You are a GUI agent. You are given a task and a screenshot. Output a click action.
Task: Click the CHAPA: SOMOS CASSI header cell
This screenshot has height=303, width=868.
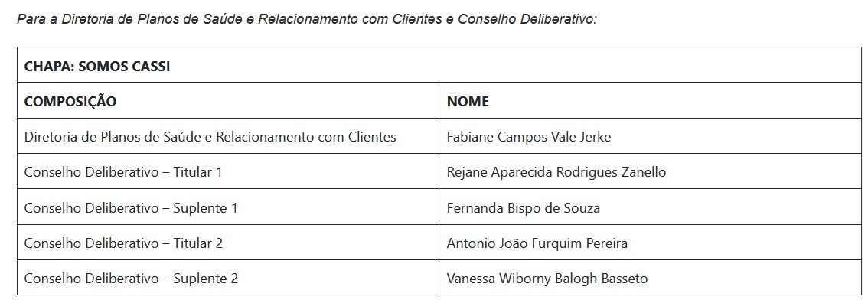click(x=439, y=65)
